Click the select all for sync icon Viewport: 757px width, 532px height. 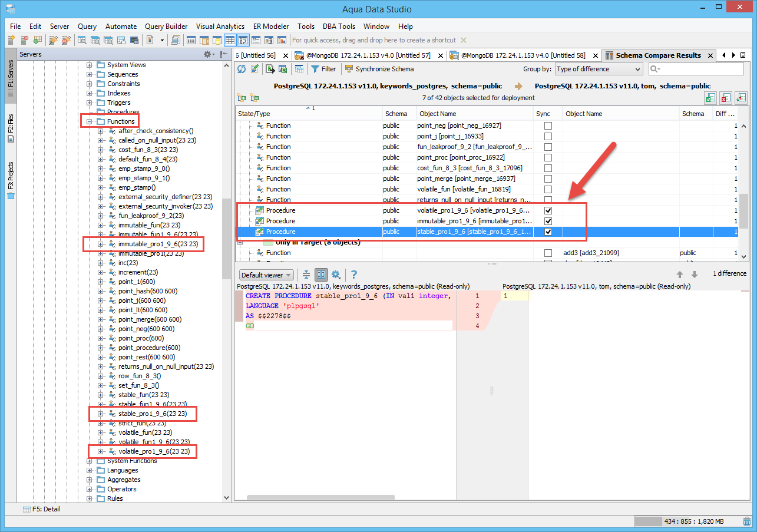point(710,98)
